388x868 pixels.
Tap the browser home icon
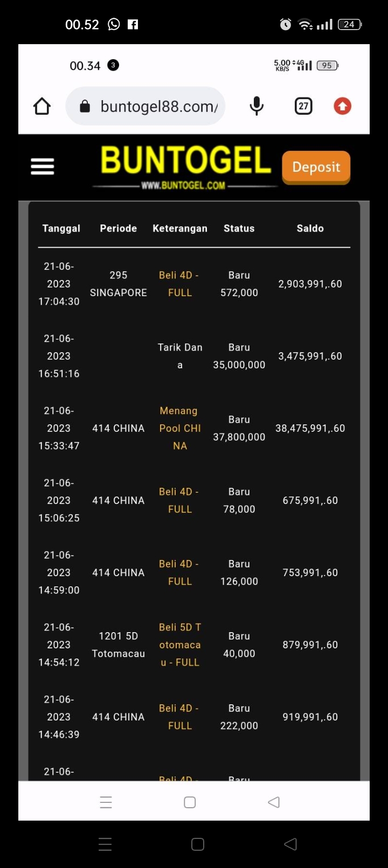42,106
